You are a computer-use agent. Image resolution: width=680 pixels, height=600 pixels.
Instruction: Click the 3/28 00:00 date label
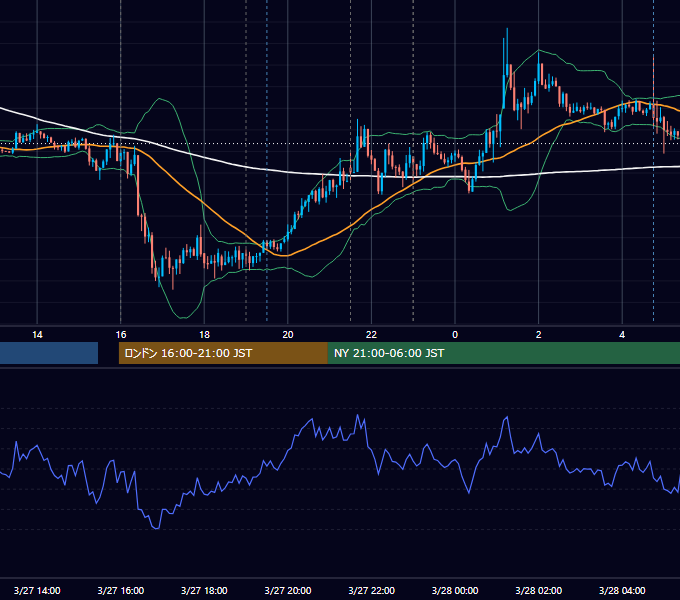pyautogui.click(x=455, y=590)
